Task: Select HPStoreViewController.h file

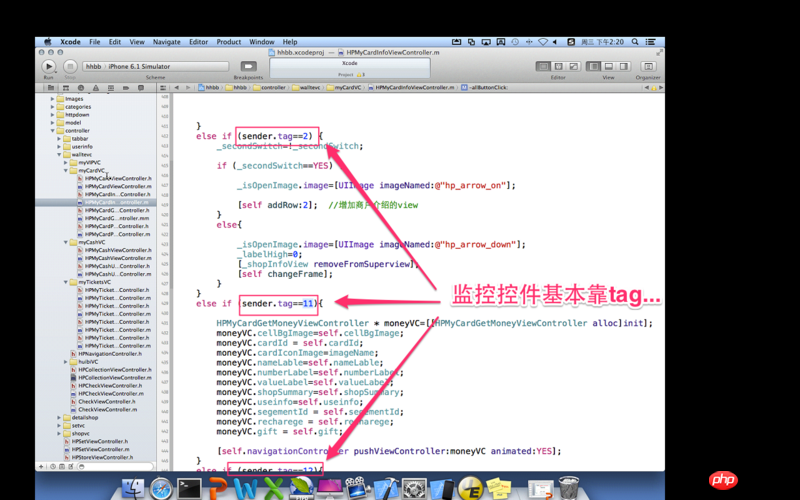Action: coord(99,457)
